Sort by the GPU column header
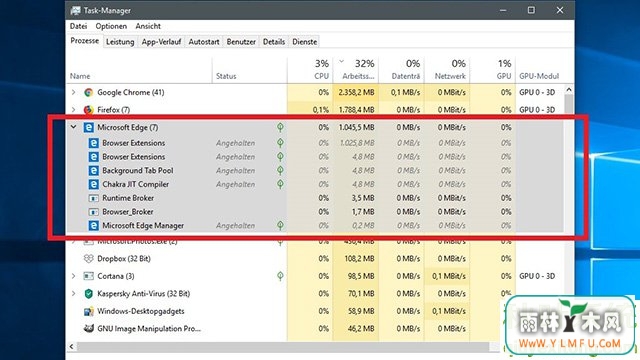Screen dimensions: 640x360 coord(493,70)
